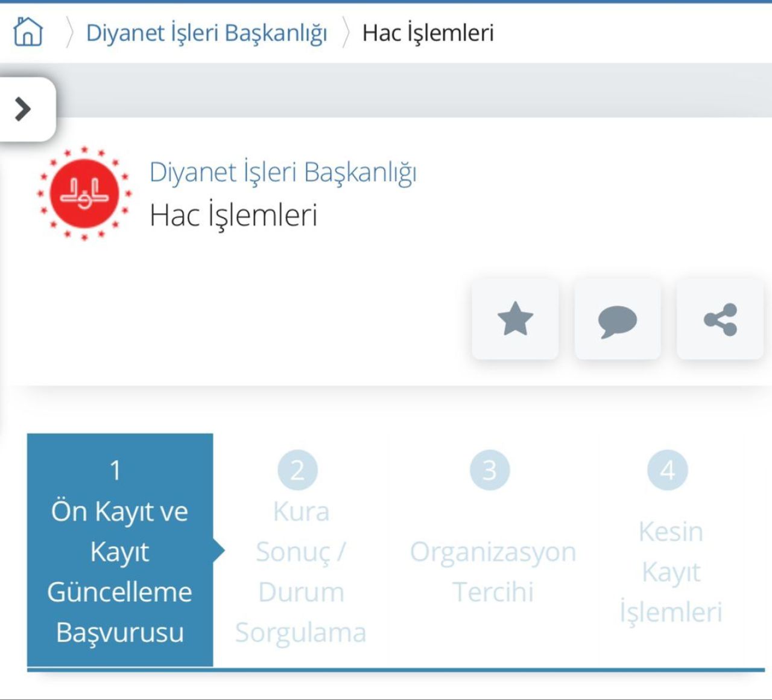Click the Hac İşlemleri breadcrumb text
Viewport: 772px width, 700px height.
pos(428,33)
